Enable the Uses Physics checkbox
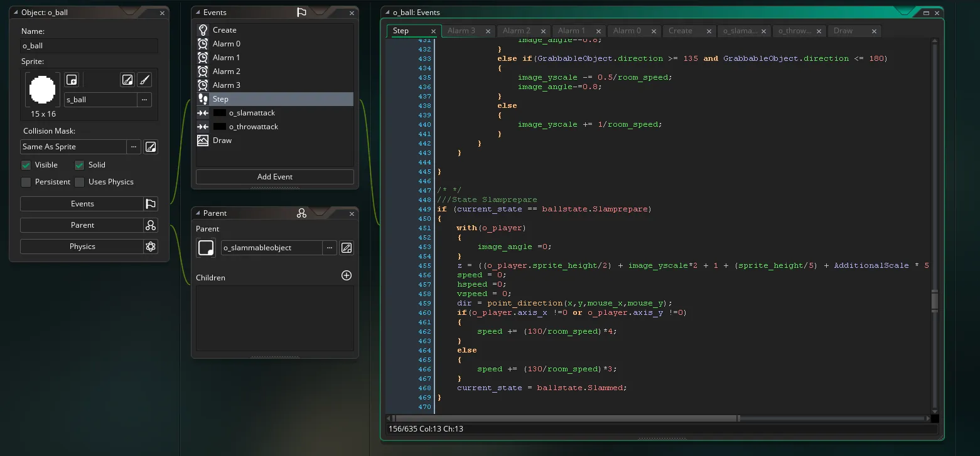 point(79,182)
